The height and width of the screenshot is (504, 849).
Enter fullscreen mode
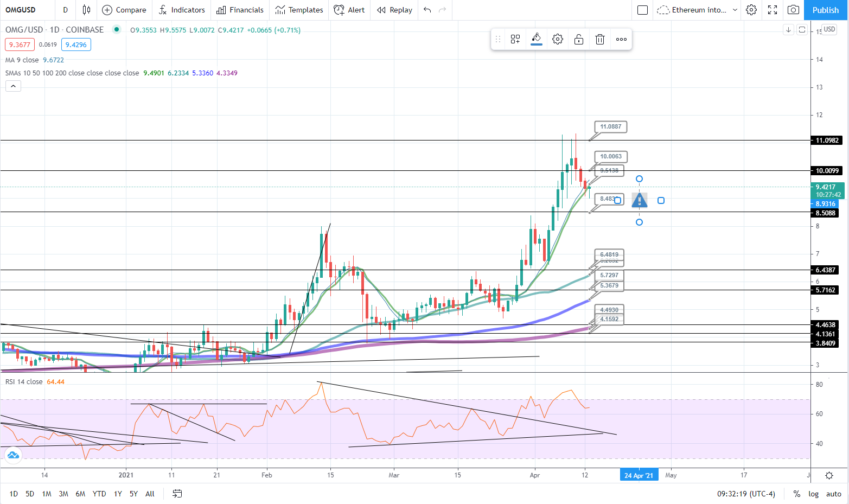click(x=773, y=10)
